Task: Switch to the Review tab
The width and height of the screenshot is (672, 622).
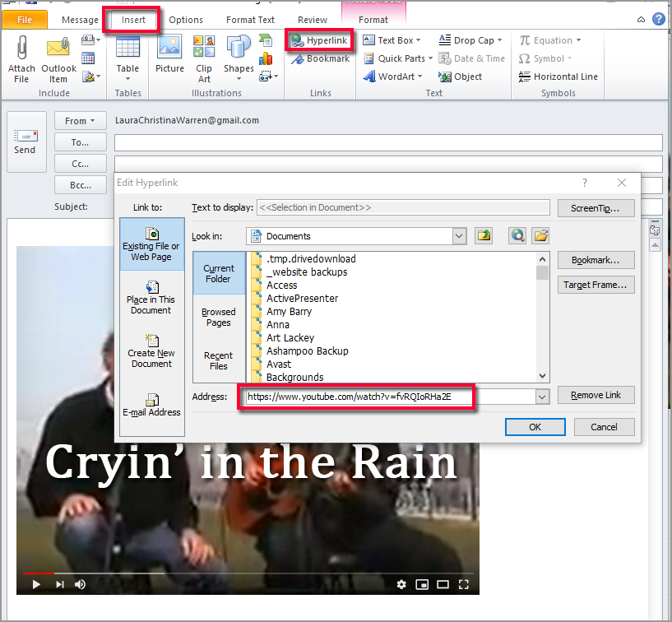Action: tap(313, 20)
